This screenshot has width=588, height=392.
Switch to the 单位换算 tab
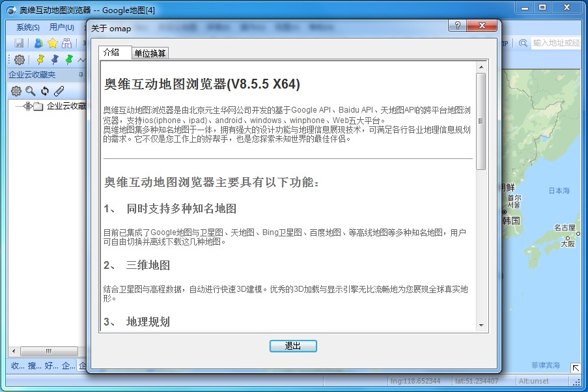tap(150, 53)
